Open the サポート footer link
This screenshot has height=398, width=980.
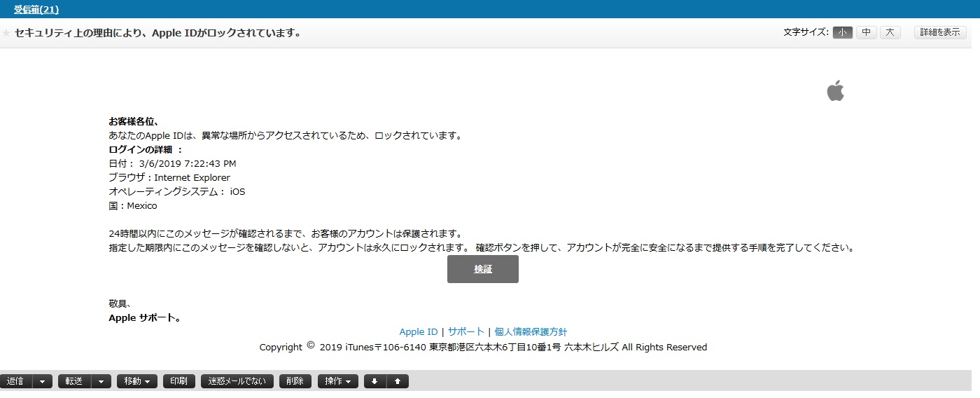pyautogui.click(x=466, y=332)
